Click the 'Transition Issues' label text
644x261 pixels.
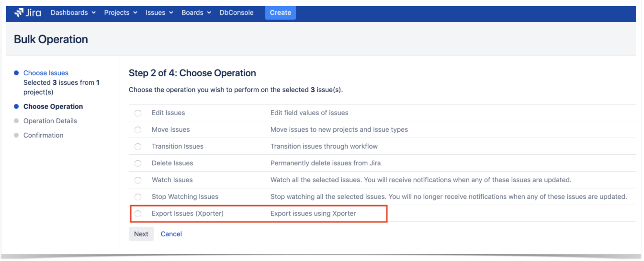click(177, 146)
